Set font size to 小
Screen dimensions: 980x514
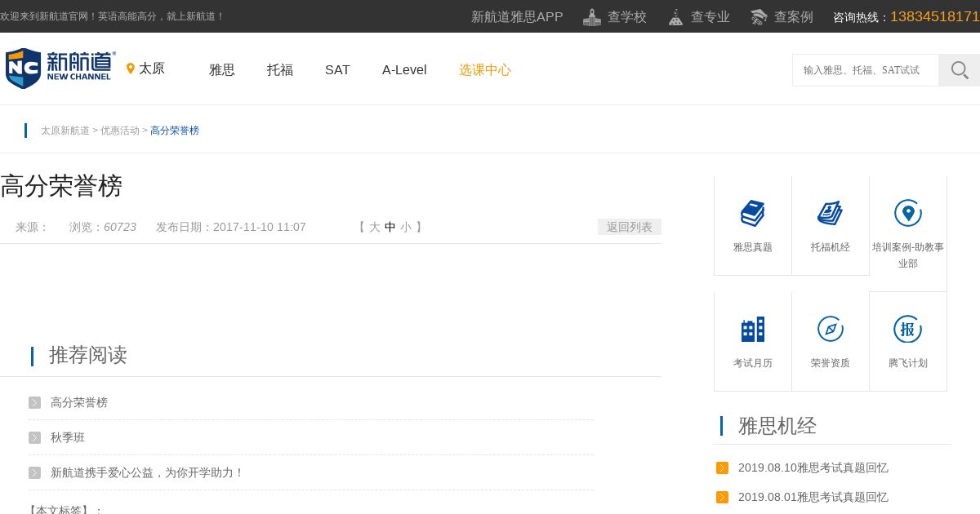click(406, 227)
